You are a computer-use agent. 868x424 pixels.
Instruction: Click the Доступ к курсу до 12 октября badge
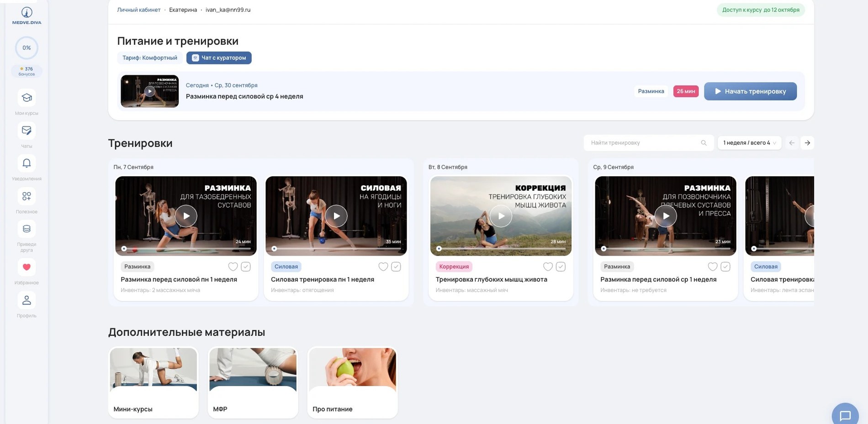pyautogui.click(x=761, y=10)
